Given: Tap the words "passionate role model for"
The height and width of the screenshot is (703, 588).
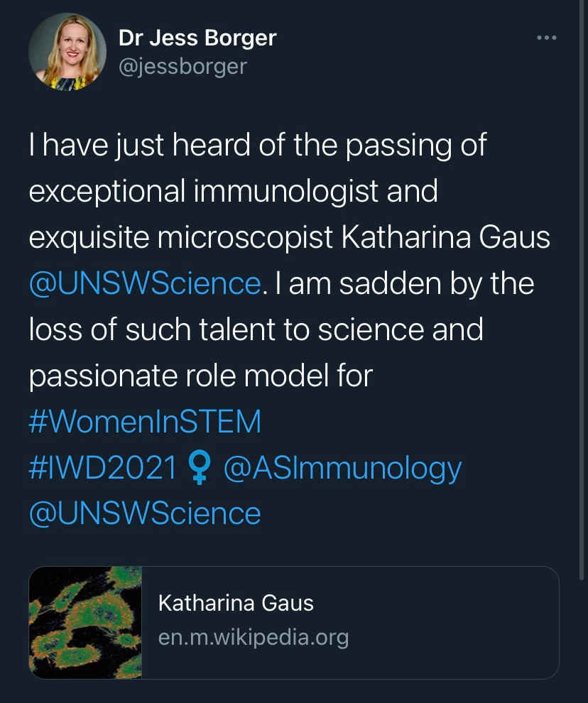Looking at the screenshot, I should tap(201, 376).
